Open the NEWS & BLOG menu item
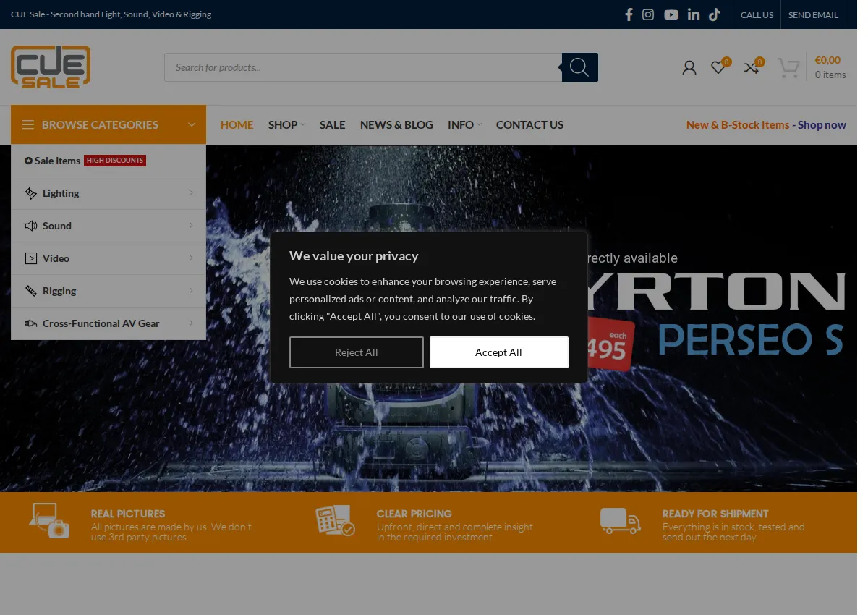 (x=396, y=124)
